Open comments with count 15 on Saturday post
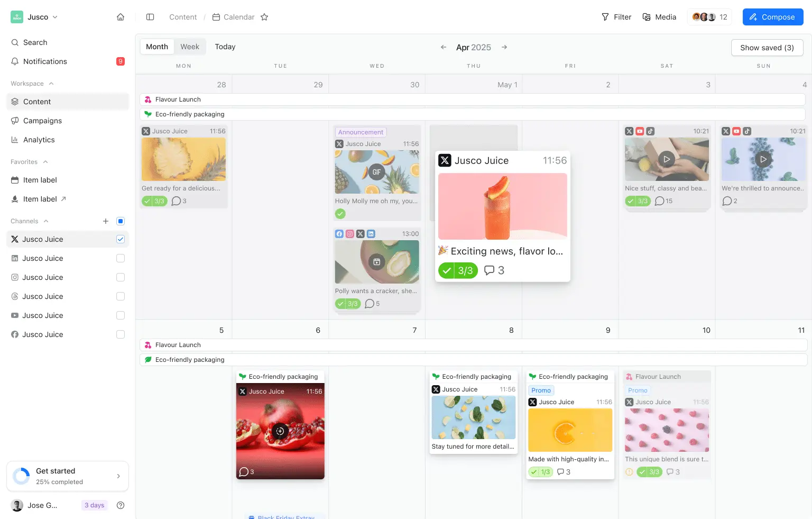Screen dimensions: 812x519 (x=663, y=201)
